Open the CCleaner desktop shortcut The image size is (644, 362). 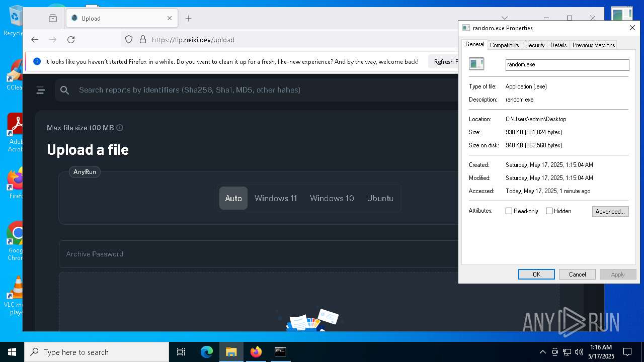coord(15,75)
